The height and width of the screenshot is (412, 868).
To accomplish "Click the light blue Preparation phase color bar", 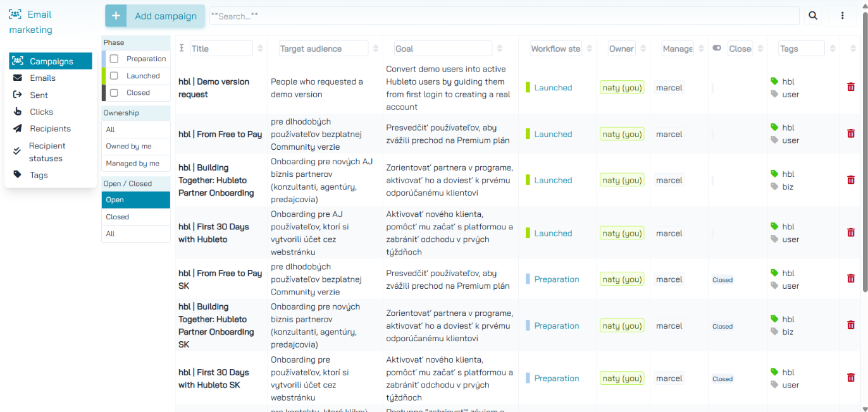I will (104, 59).
